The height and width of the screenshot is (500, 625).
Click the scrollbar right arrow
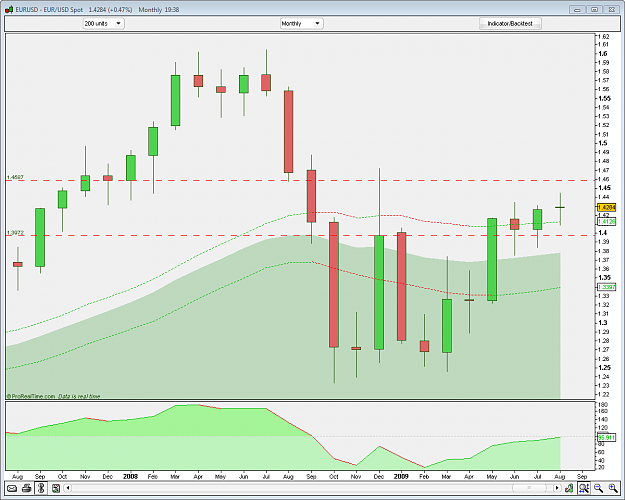[x=557, y=488]
